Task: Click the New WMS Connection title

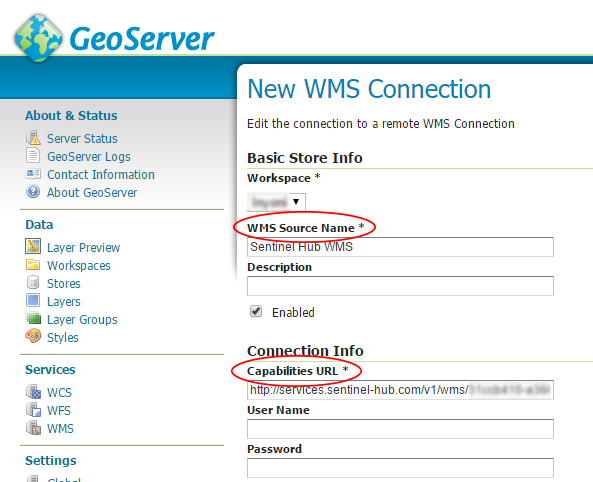Action: [369, 89]
